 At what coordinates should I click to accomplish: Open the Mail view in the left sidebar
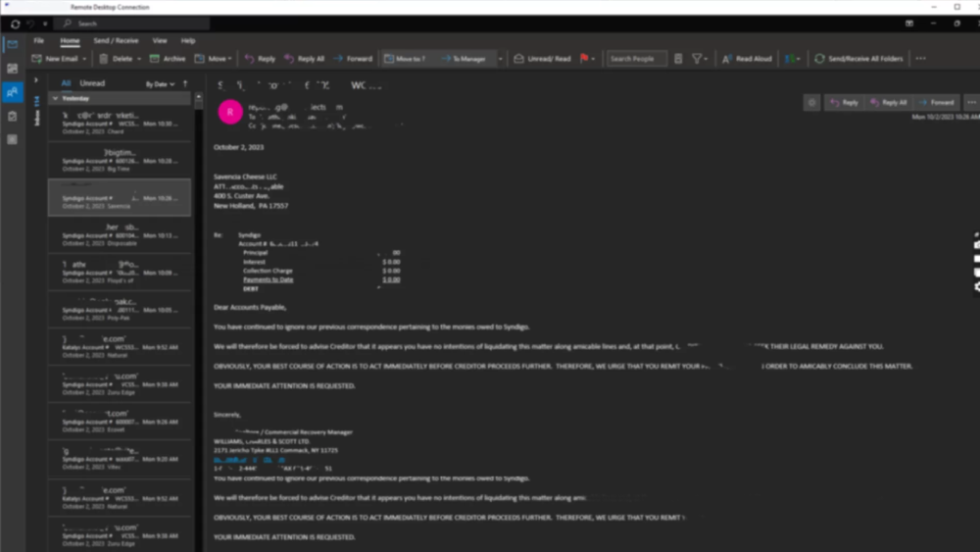[x=12, y=45]
